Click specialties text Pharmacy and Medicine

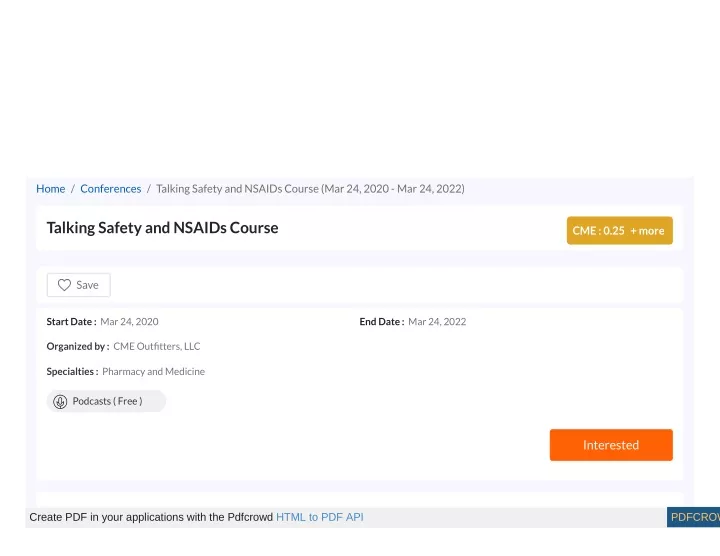153,371
